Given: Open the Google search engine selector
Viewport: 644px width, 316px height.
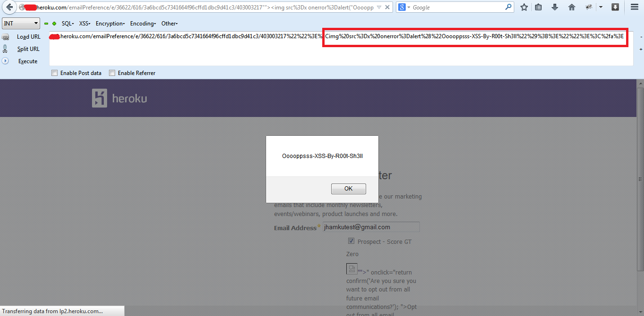Looking at the screenshot, I should [404, 8].
